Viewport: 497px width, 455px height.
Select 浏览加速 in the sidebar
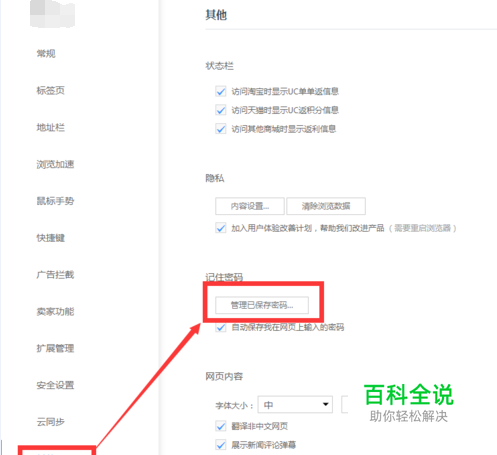(55, 164)
